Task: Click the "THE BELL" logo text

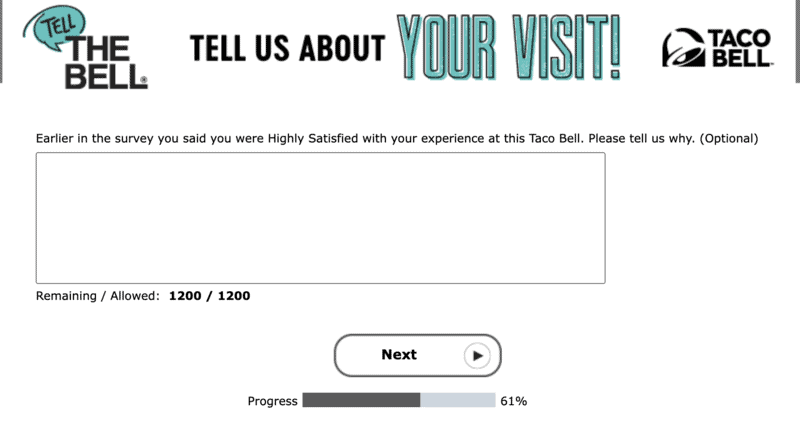Action: (106, 65)
